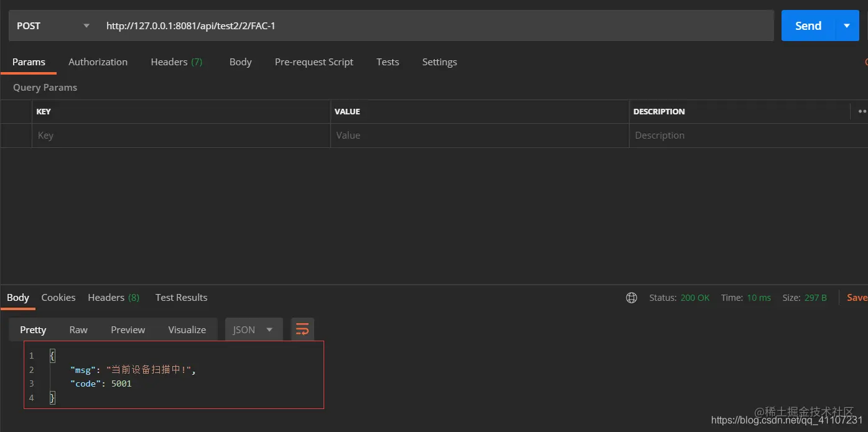Click the Description input cell
This screenshot has width=868, height=432.
point(749,136)
